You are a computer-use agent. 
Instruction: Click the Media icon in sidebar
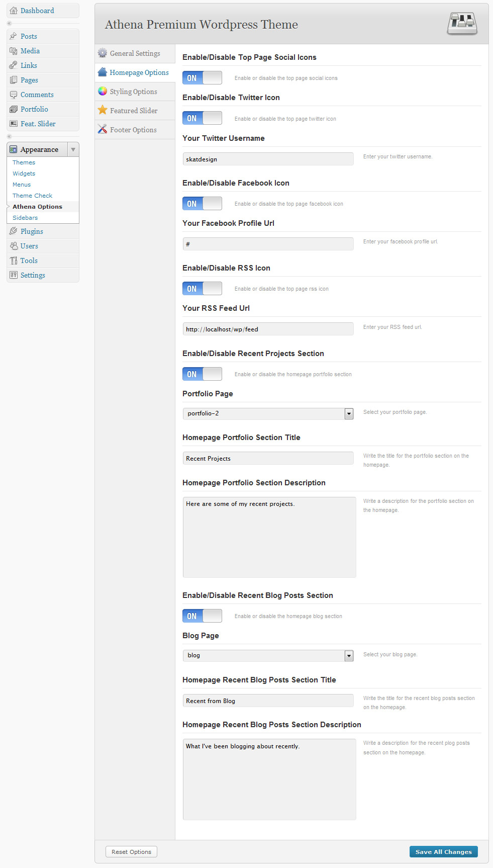[14, 51]
